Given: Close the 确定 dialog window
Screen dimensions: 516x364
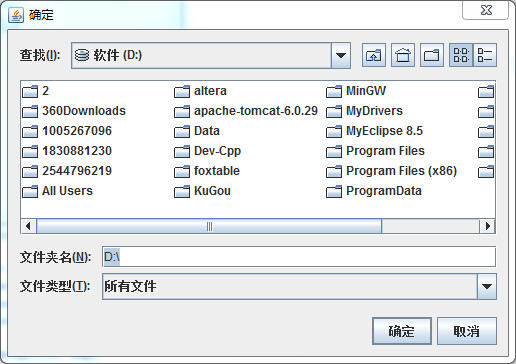Looking at the screenshot, I should 486,10.
